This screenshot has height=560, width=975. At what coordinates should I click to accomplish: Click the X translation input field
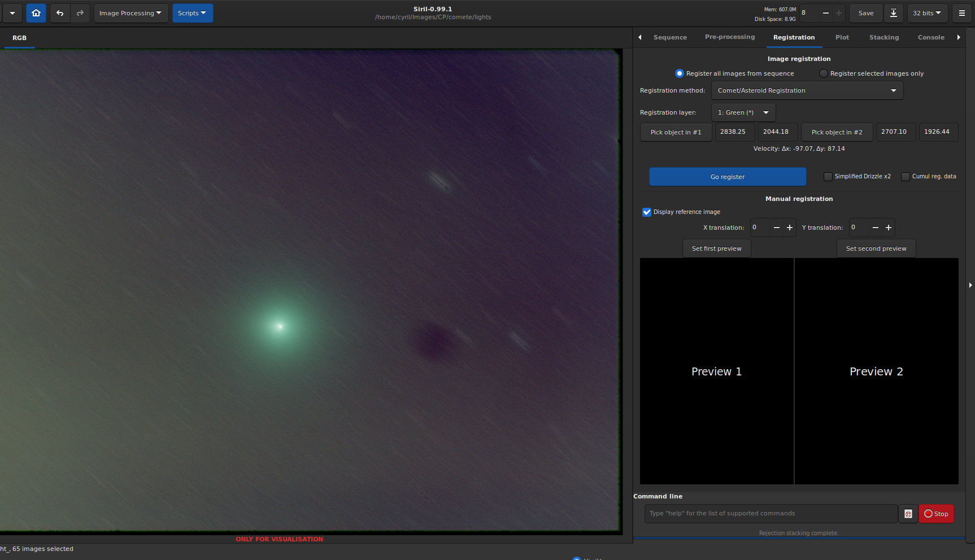click(x=760, y=228)
